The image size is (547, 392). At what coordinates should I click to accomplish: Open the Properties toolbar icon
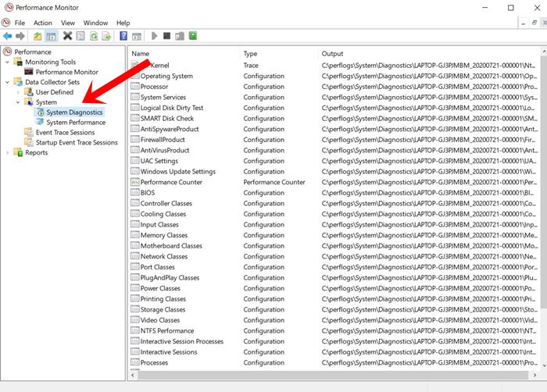click(x=80, y=36)
